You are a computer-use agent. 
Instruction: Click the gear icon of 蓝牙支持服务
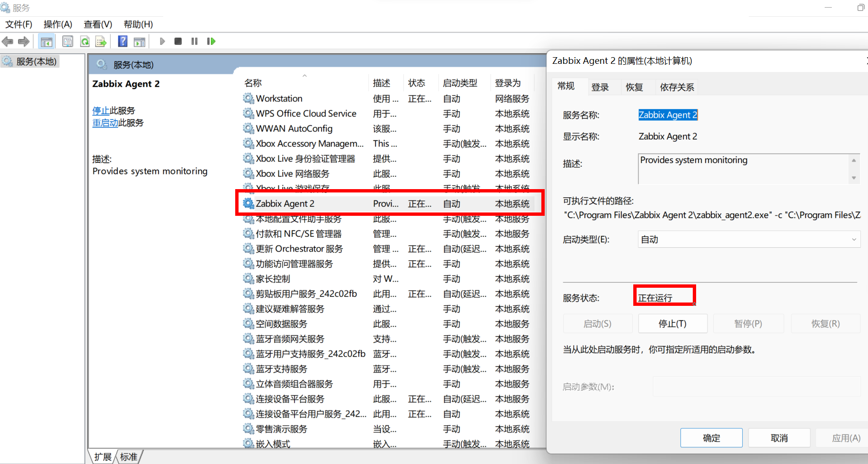[x=249, y=369]
